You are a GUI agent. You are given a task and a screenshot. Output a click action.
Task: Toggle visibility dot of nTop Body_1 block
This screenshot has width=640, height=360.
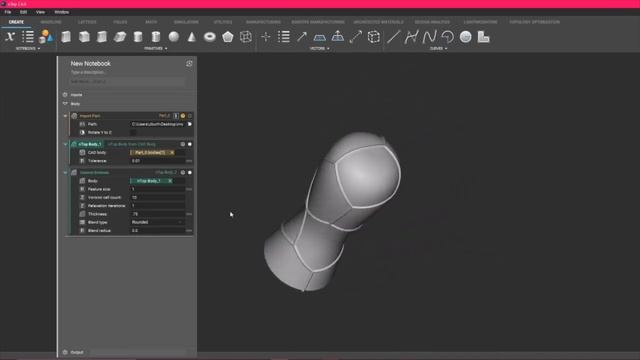click(x=190, y=144)
